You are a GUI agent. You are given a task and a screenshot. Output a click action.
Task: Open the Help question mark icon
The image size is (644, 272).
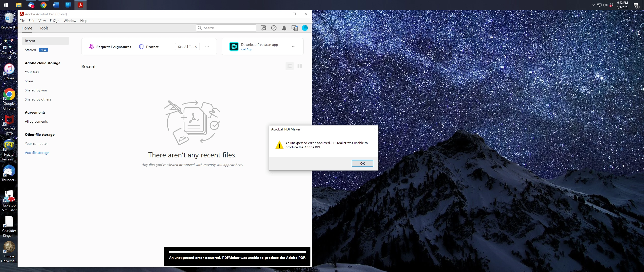point(274,28)
